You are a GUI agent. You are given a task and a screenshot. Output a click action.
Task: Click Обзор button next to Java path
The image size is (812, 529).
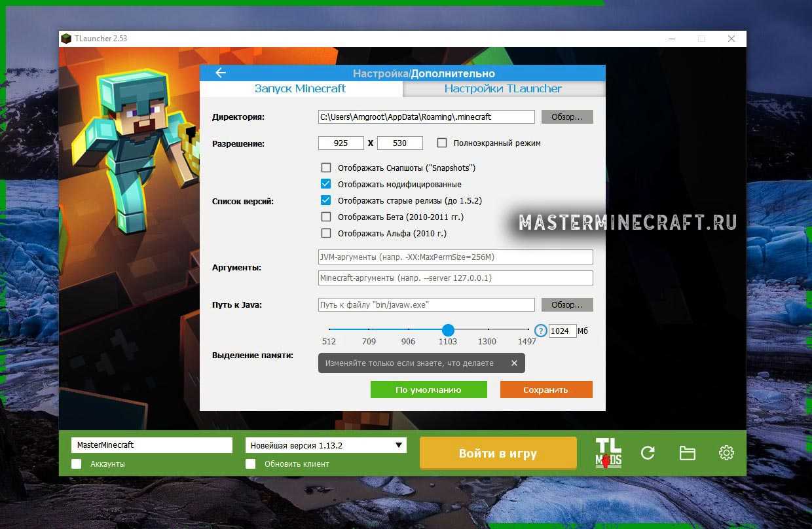(567, 304)
